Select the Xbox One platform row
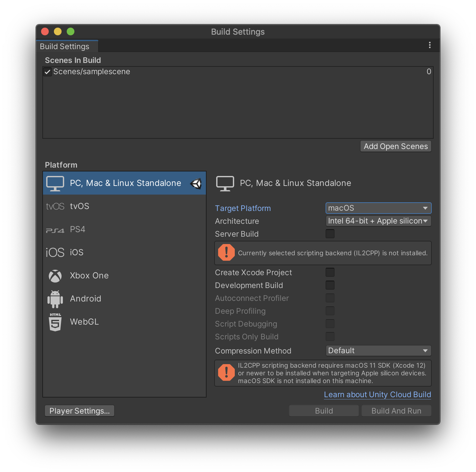The width and height of the screenshot is (476, 472). tap(124, 275)
